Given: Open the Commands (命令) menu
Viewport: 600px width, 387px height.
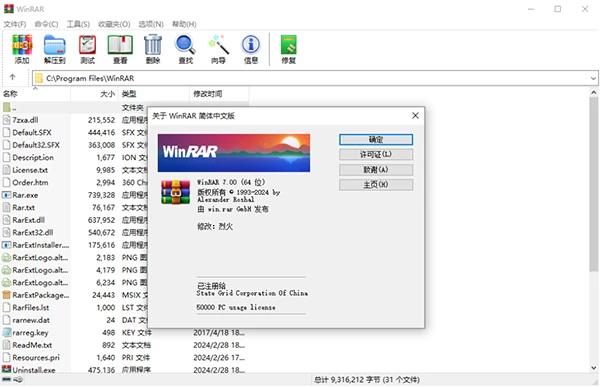Looking at the screenshot, I should 46,24.
